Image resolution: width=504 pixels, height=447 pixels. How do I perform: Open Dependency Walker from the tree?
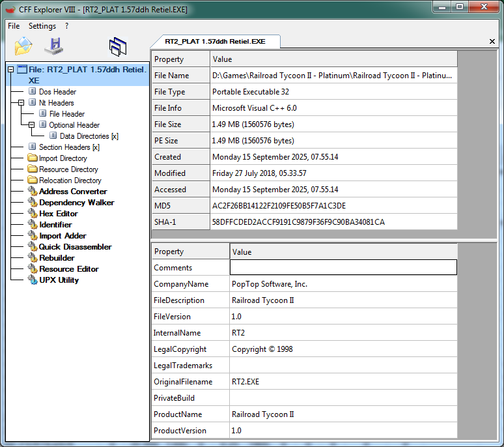coord(76,203)
